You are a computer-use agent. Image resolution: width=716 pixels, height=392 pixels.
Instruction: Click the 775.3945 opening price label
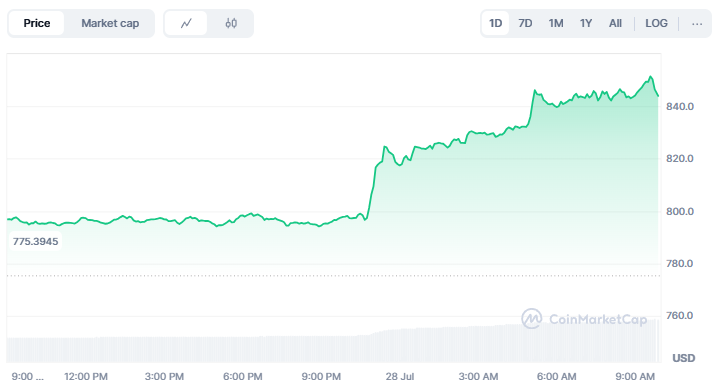(36, 241)
